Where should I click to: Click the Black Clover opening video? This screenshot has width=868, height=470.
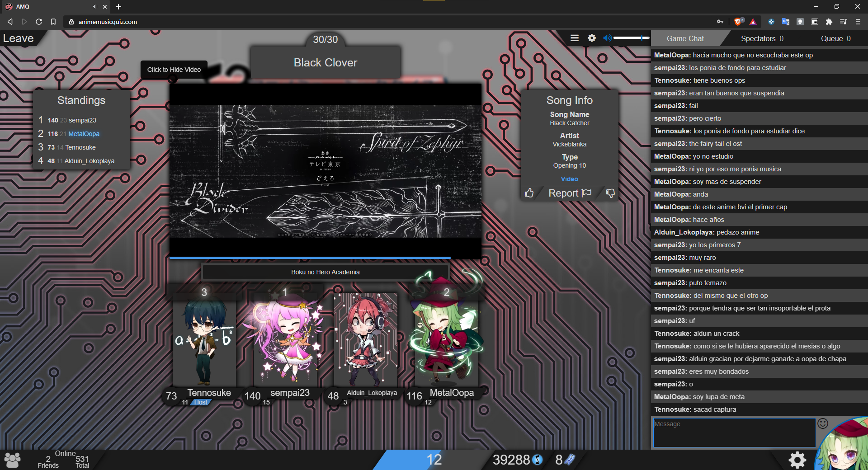(x=325, y=171)
